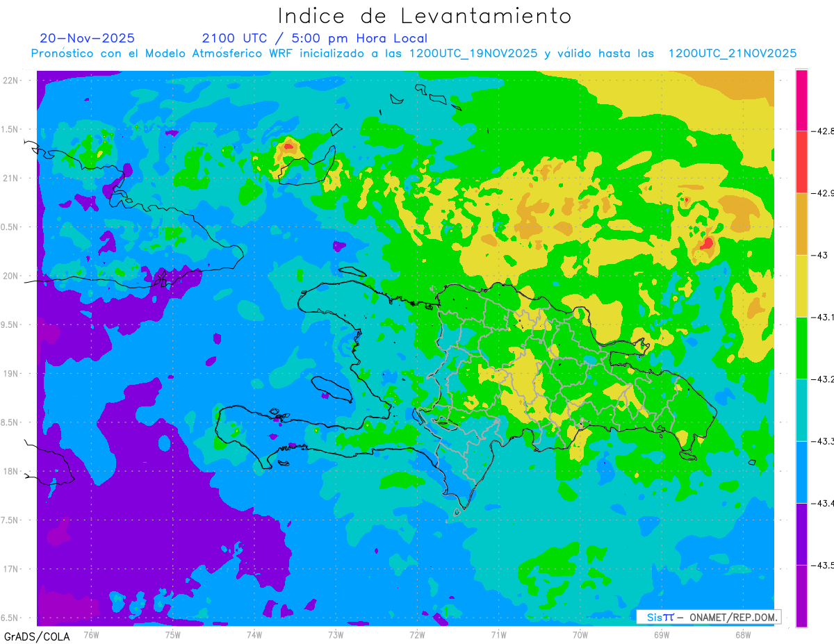Select the red legend color segment
This screenshot has height=644, width=834.
(801, 161)
